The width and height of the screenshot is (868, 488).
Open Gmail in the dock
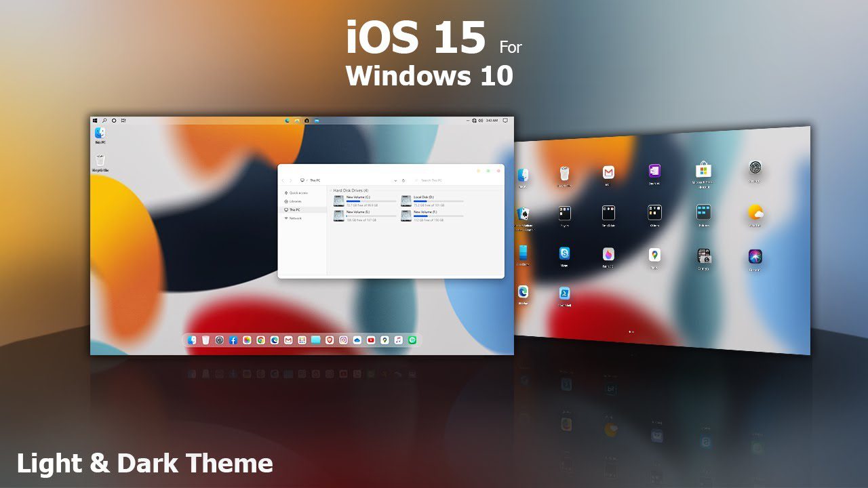(288, 340)
